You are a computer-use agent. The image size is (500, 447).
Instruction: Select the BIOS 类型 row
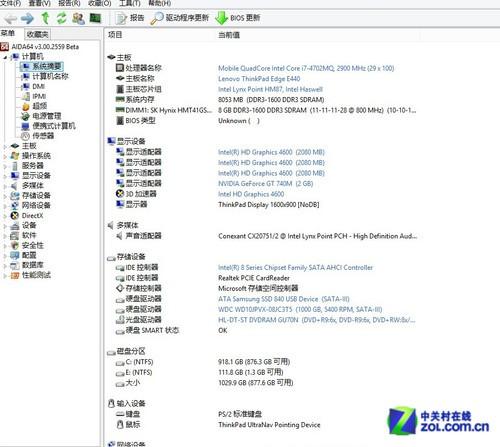point(187,121)
